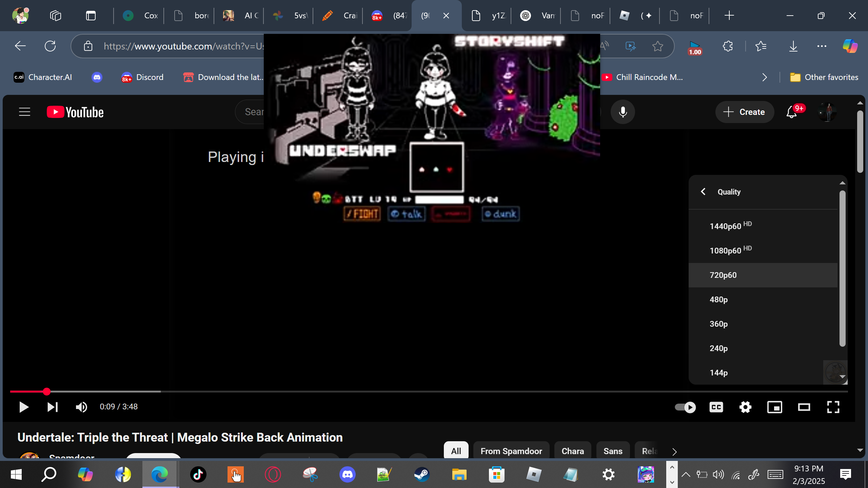Image resolution: width=868 pixels, height=488 pixels.
Task: Open browser profile avatar
Action: click(20, 16)
